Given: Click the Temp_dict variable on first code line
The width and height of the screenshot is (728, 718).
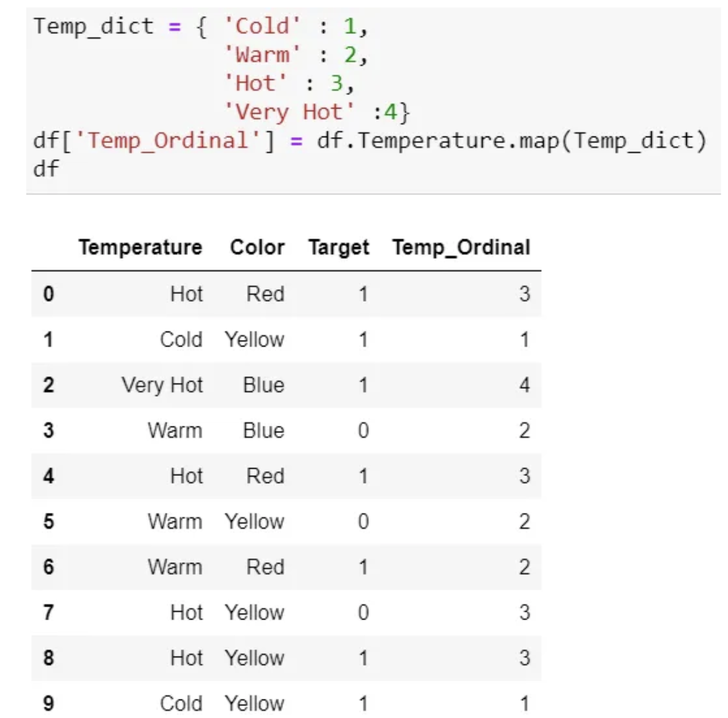Looking at the screenshot, I should [94, 26].
